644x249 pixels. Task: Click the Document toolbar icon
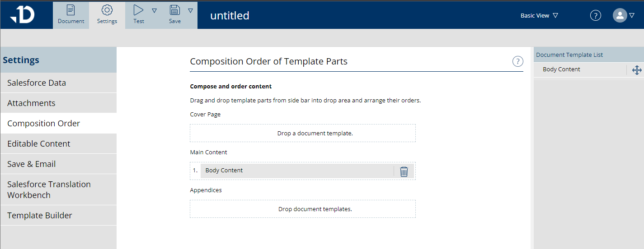click(71, 10)
